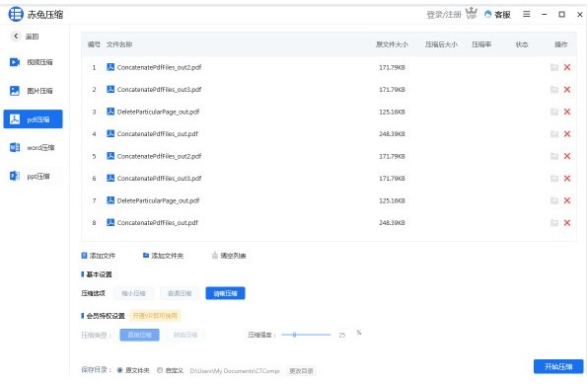Select file ConcatenatePdfFiles_out3.pdf in row 6
This screenshot has height=385, width=588.
pos(159,179)
